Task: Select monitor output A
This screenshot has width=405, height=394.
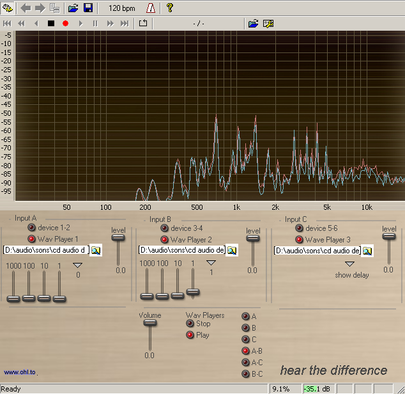Action: [246, 316]
